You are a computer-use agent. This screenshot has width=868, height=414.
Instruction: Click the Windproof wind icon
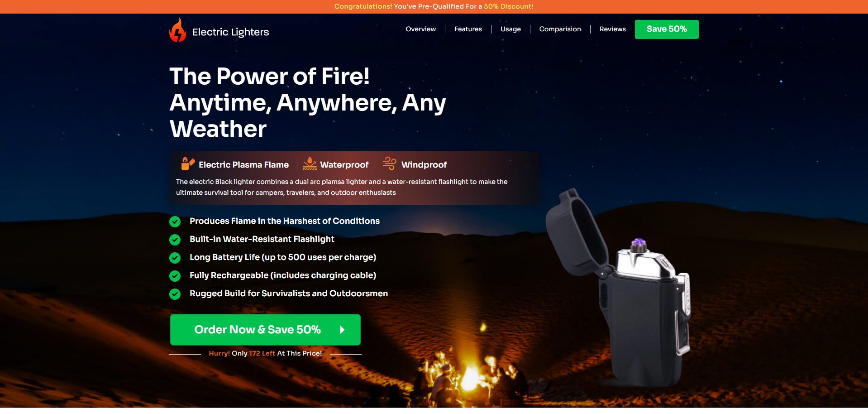pos(389,163)
